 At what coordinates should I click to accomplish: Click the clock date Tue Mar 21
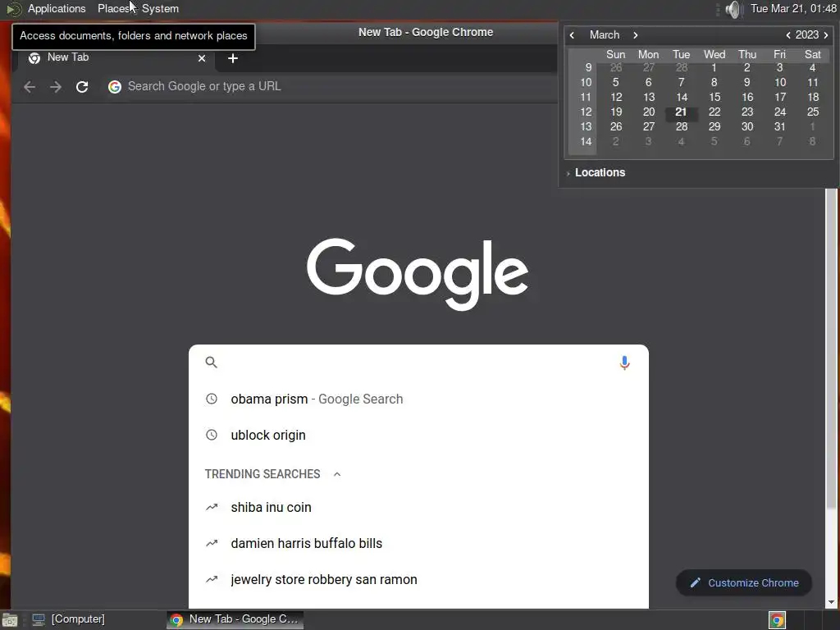tap(793, 9)
